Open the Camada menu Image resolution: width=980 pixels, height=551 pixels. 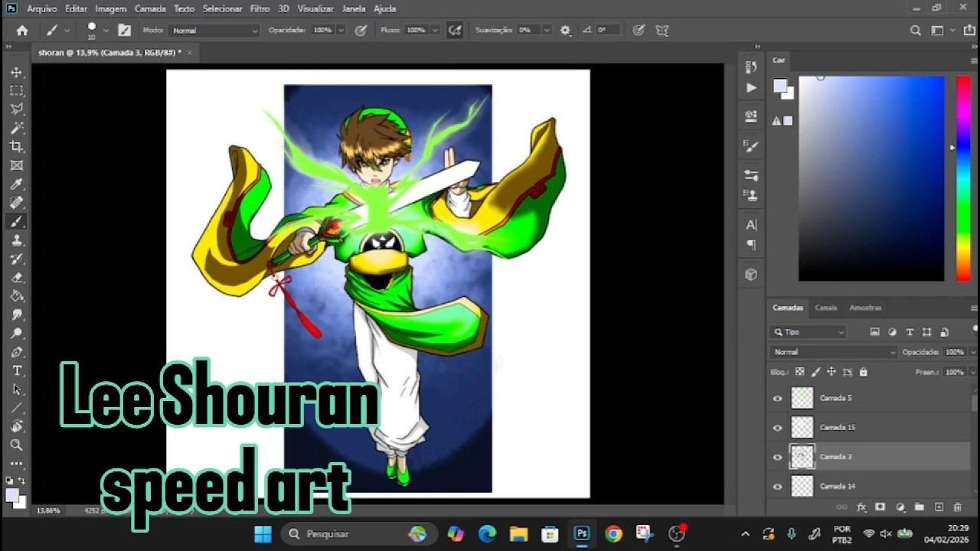[150, 8]
